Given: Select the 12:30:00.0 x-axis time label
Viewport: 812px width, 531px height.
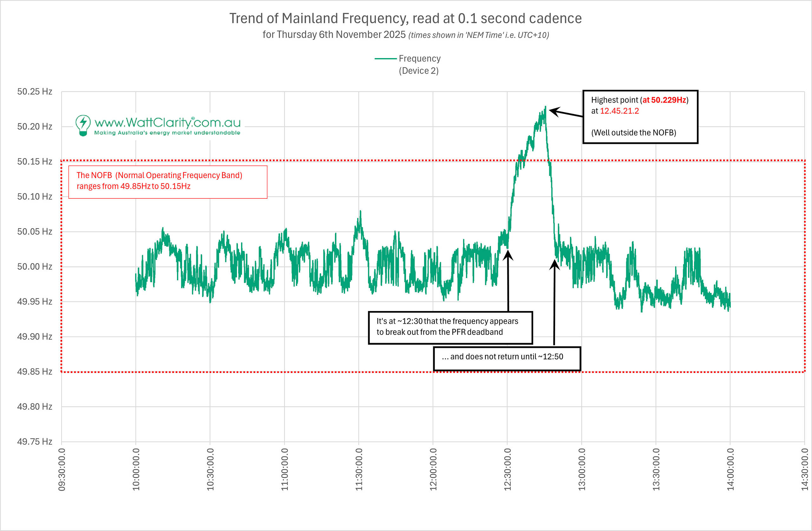Looking at the screenshot, I should pos(507,469).
